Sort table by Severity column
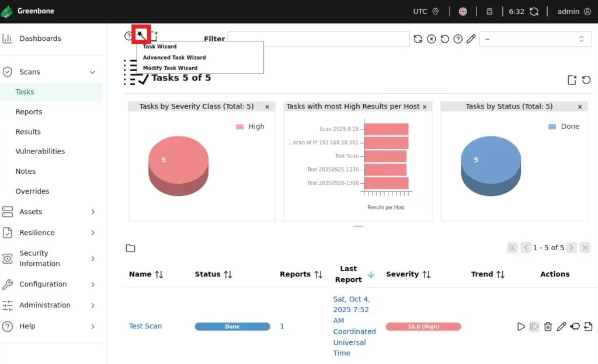 409,274
